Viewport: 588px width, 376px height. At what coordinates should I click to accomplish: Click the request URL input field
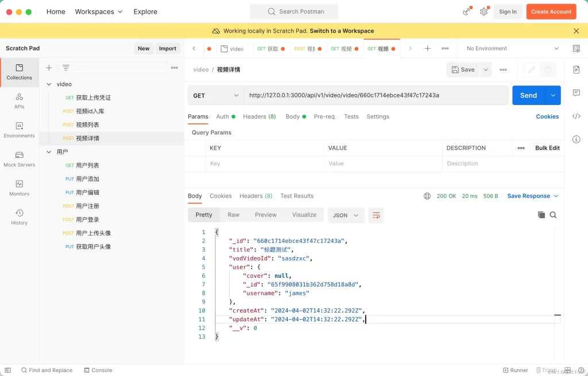click(376, 95)
